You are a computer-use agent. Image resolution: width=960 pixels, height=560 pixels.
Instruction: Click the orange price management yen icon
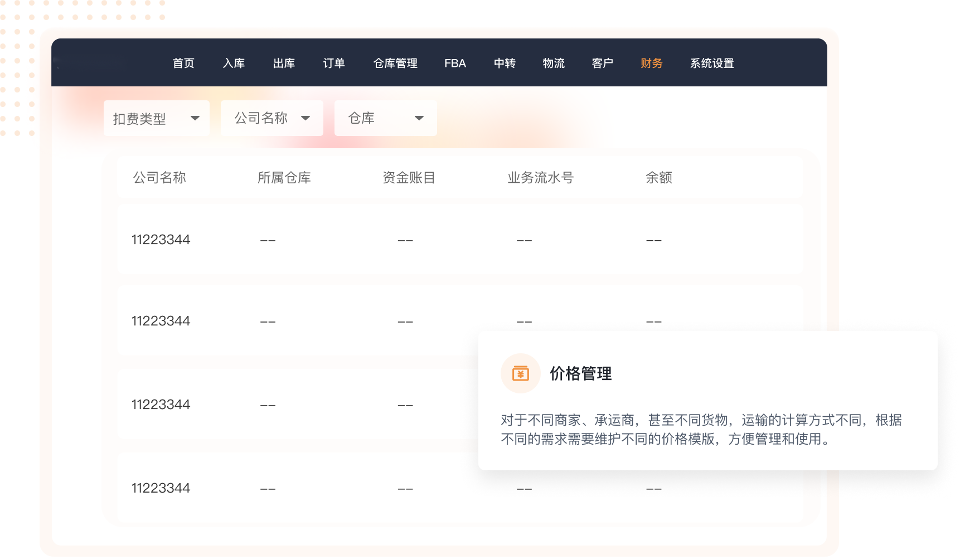(520, 373)
